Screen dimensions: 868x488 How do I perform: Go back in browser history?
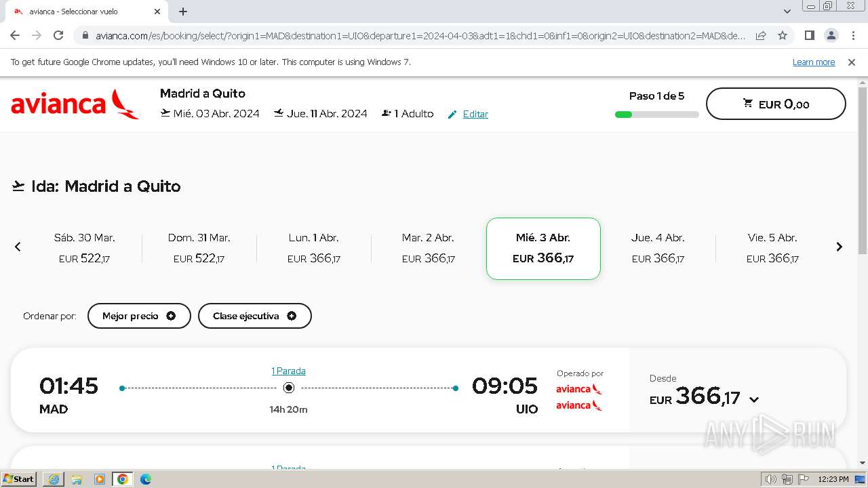tap(15, 35)
